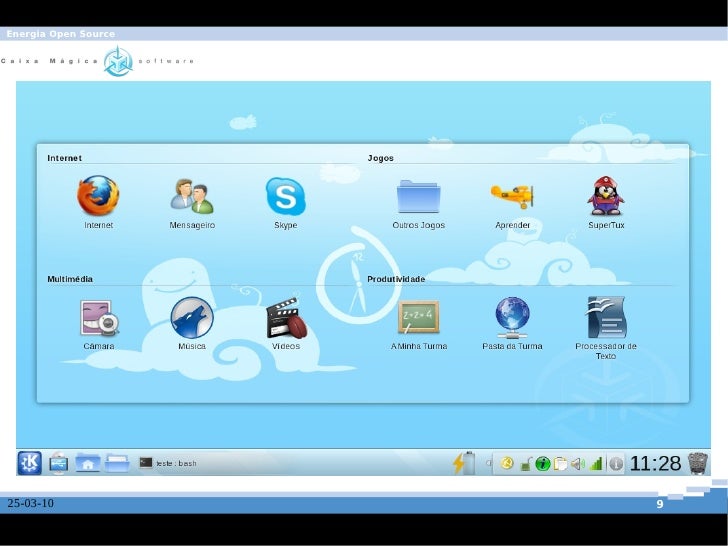Screen dimensions: 728x546
Task: Click the green info tray icon
Action: point(543,463)
